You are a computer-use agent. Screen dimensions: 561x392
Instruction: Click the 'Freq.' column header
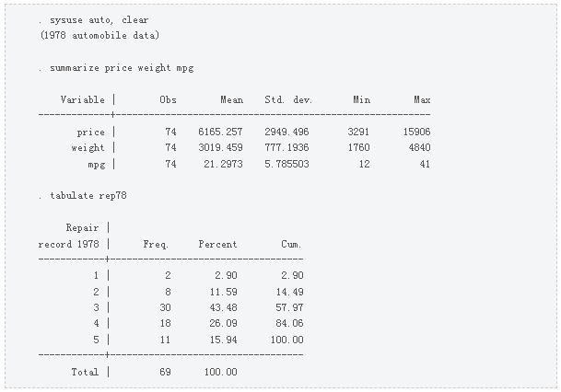(156, 245)
